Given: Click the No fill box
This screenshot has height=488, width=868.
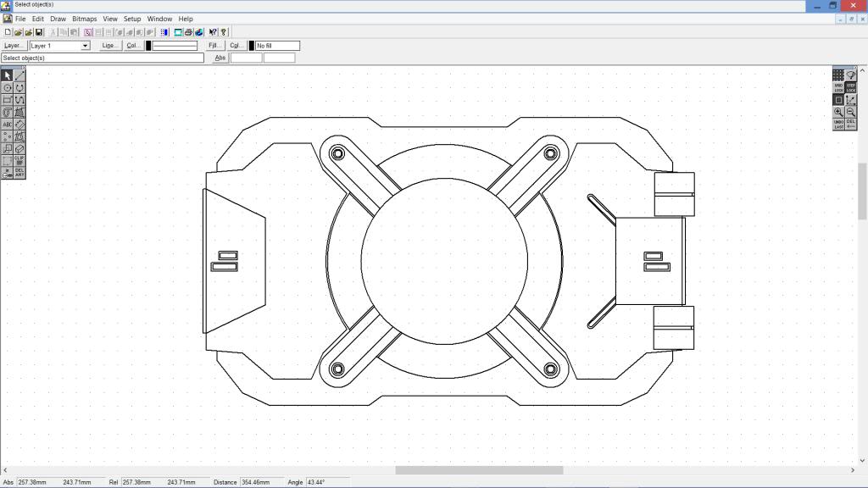Looking at the screenshot, I should pyautogui.click(x=277, y=46).
